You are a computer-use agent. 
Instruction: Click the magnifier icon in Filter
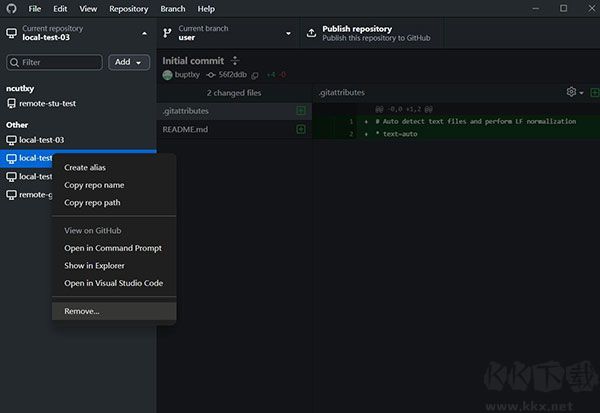click(14, 62)
